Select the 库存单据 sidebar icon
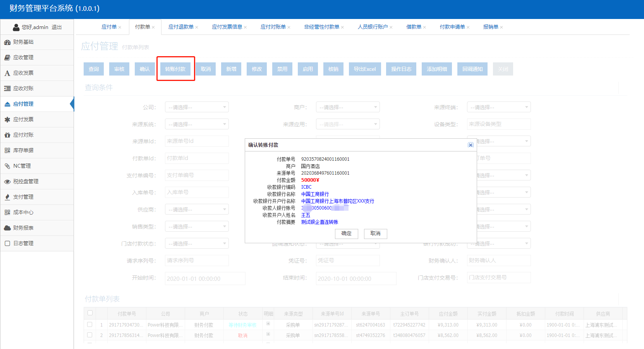Viewport: 644px width, 349px height. click(7, 151)
